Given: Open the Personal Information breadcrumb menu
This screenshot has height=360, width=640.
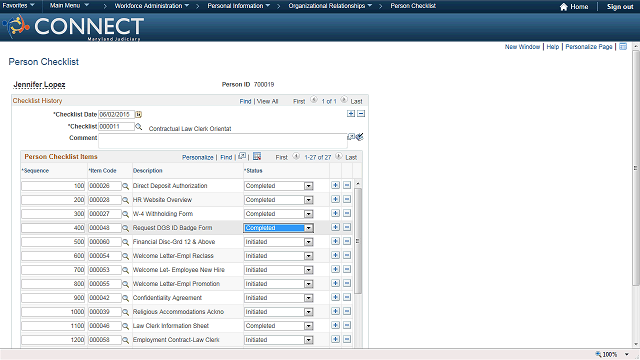Looking at the screenshot, I should [x=239, y=6].
